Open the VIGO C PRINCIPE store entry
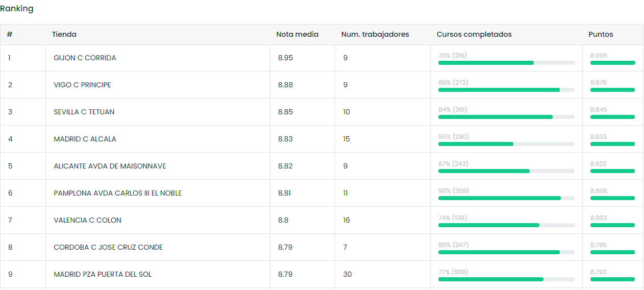 tap(82, 85)
